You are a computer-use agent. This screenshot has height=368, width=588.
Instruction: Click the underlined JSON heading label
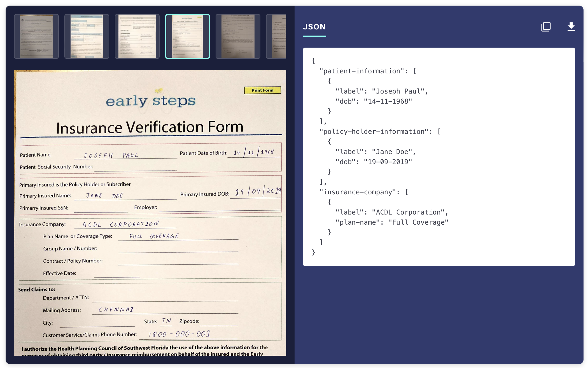coord(314,27)
